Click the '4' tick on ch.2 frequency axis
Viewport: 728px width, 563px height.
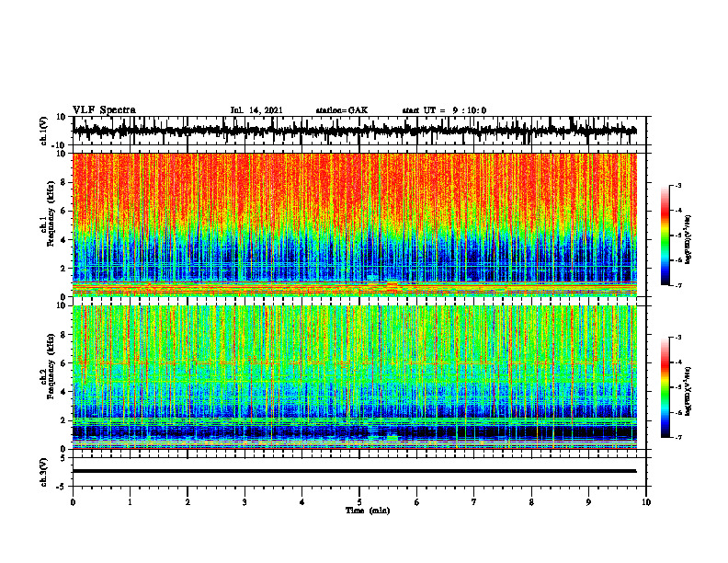pos(63,392)
